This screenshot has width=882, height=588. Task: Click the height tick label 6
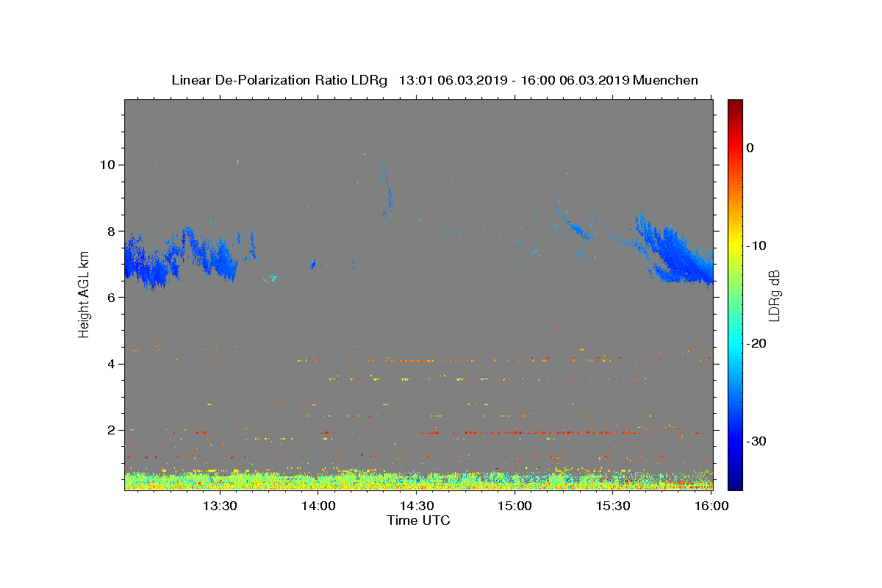click(x=113, y=297)
